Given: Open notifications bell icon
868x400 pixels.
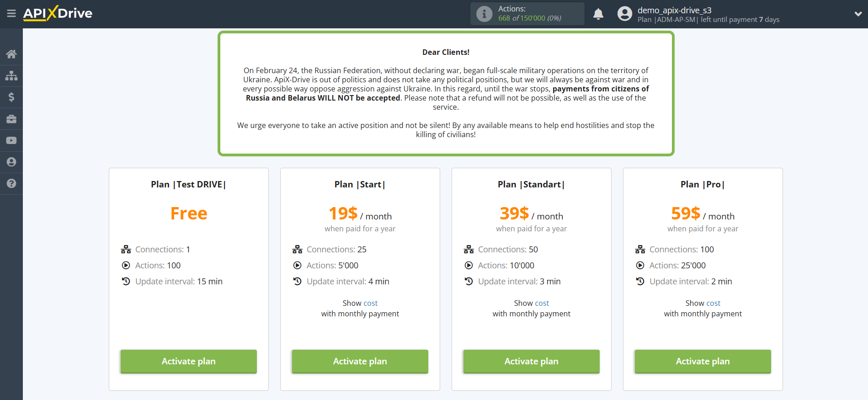Looking at the screenshot, I should [x=598, y=14].
